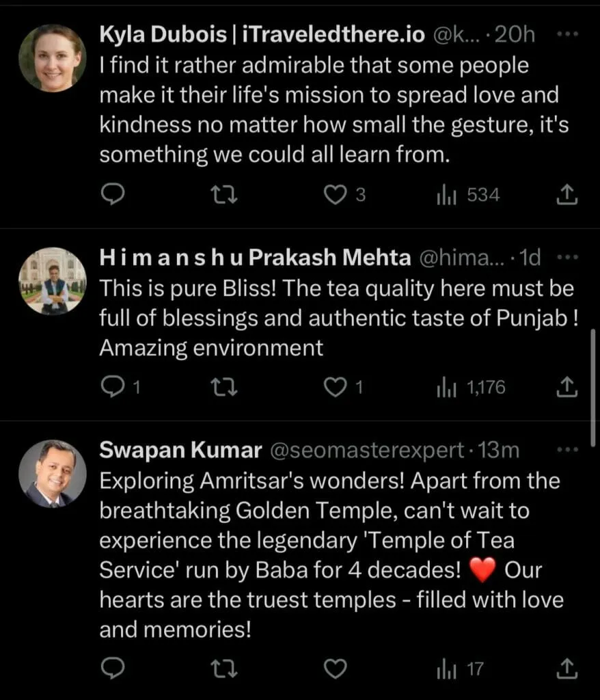Screen dimensions: 600x700
Task: Open more options on Swapan Kumar's tweet
Action: click(x=567, y=450)
